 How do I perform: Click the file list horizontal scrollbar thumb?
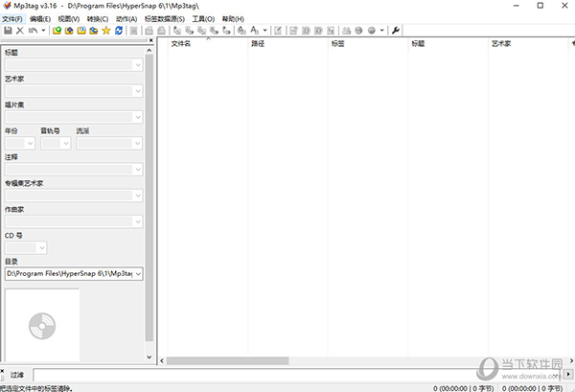(228, 360)
